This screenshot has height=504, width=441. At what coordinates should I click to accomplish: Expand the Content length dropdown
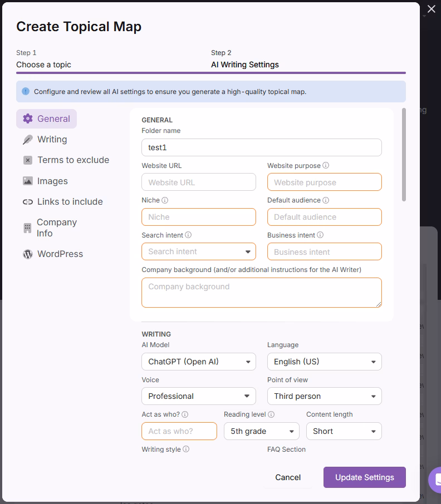(344, 431)
